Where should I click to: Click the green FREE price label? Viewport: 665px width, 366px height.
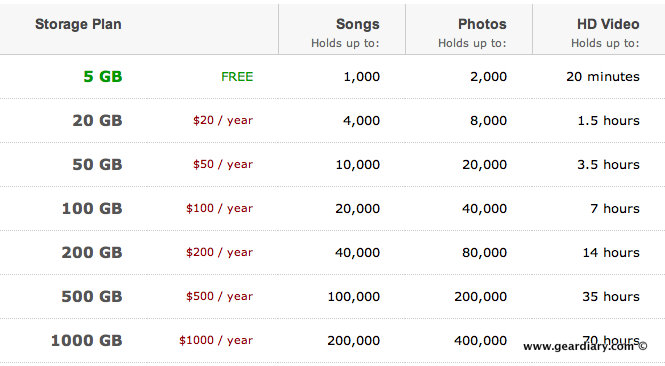pyautogui.click(x=237, y=77)
